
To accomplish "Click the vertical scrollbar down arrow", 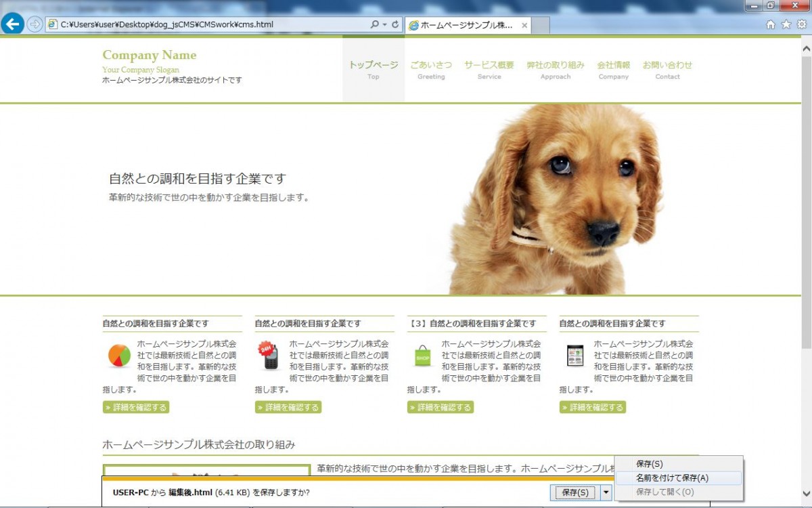I will coord(806,494).
